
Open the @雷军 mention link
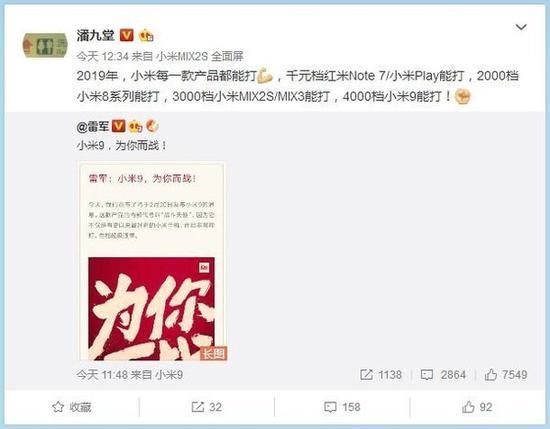click(93, 127)
